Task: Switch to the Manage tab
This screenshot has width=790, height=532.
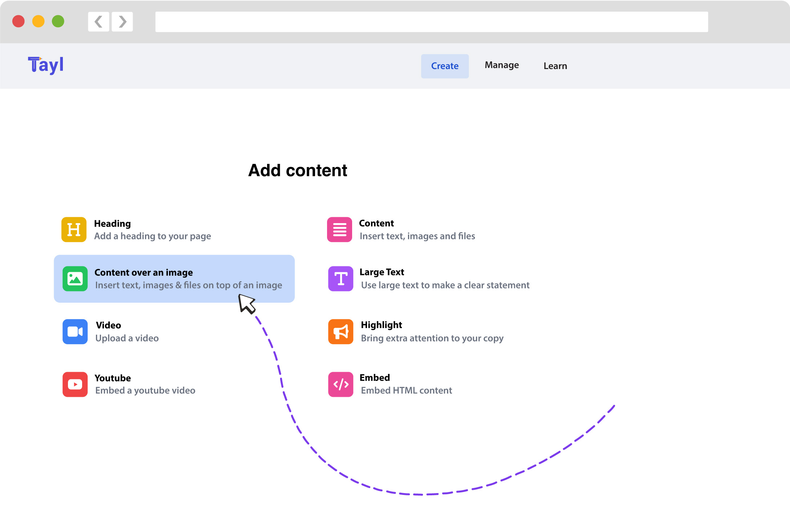Action: coord(501,65)
